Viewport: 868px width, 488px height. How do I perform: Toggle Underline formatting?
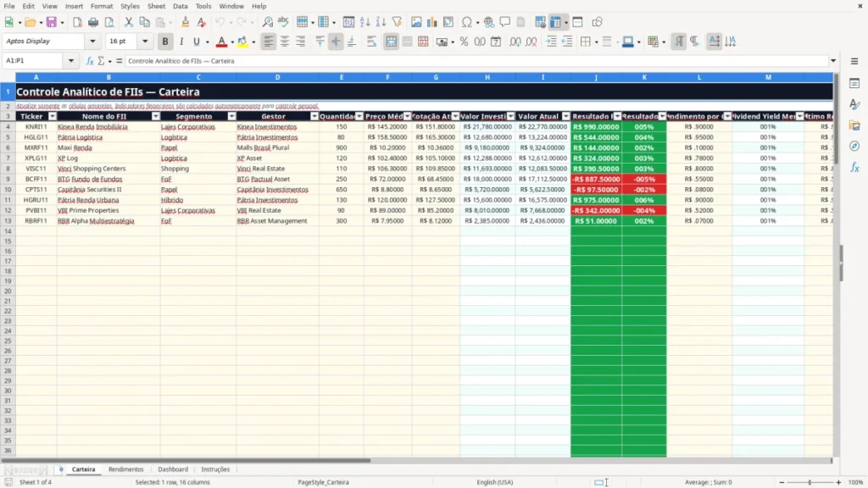pos(197,42)
